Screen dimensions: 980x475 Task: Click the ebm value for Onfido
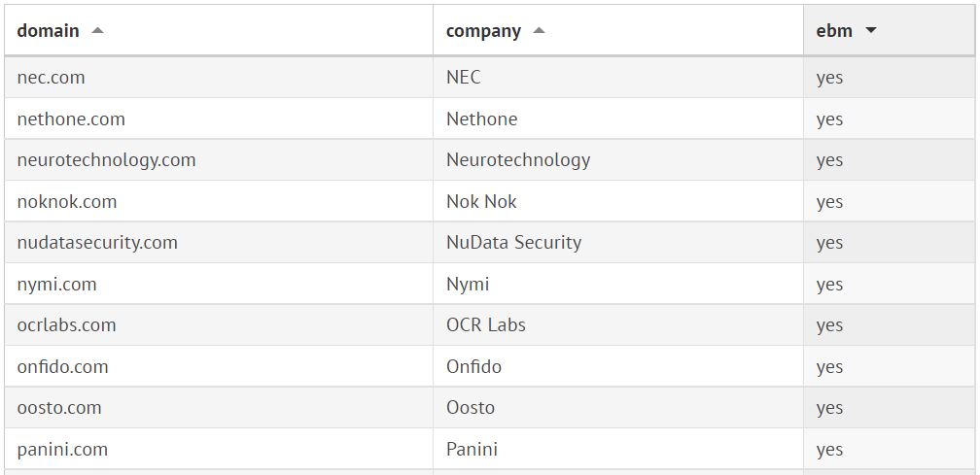(829, 367)
